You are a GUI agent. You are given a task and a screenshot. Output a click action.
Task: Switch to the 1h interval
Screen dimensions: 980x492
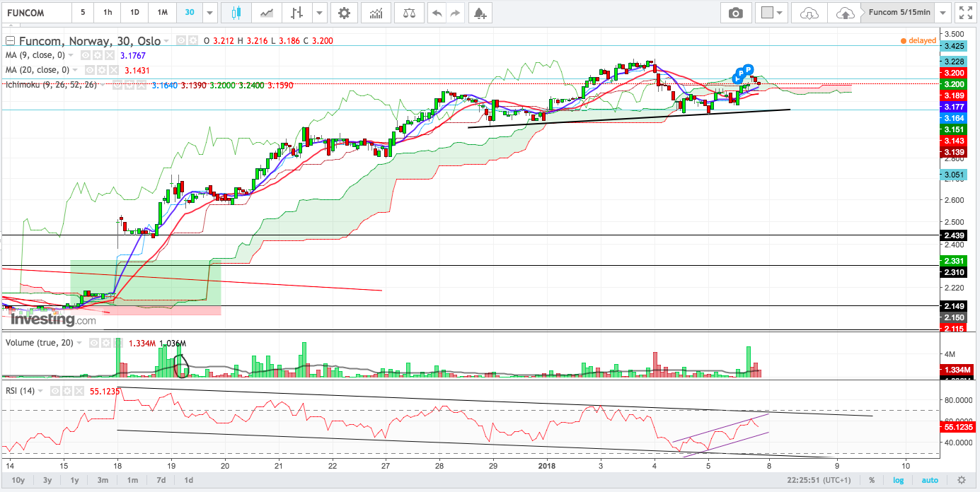pos(107,13)
